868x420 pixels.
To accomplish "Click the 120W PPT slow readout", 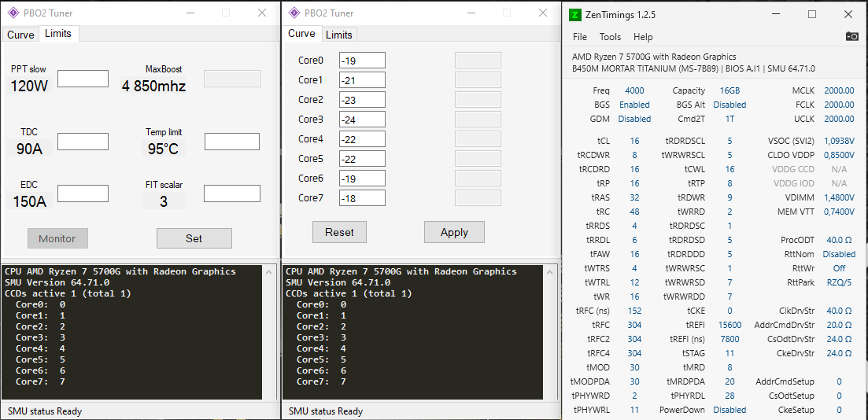I will (29, 87).
